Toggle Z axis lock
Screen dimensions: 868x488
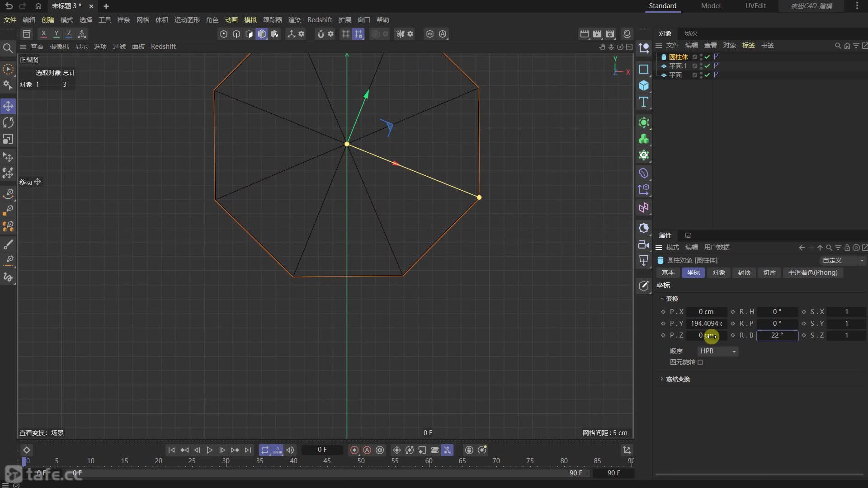pos(69,34)
